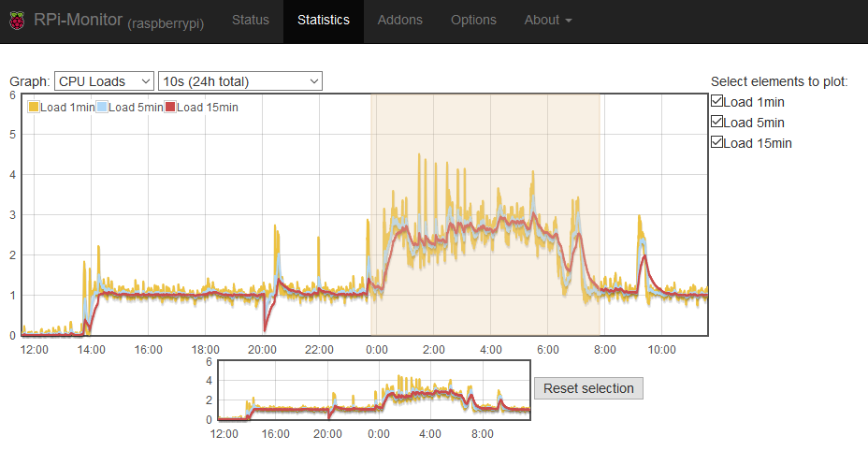Open the 10s (24h total) interval dropdown
Viewport: 868px width, 465px height.
pyautogui.click(x=240, y=81)
